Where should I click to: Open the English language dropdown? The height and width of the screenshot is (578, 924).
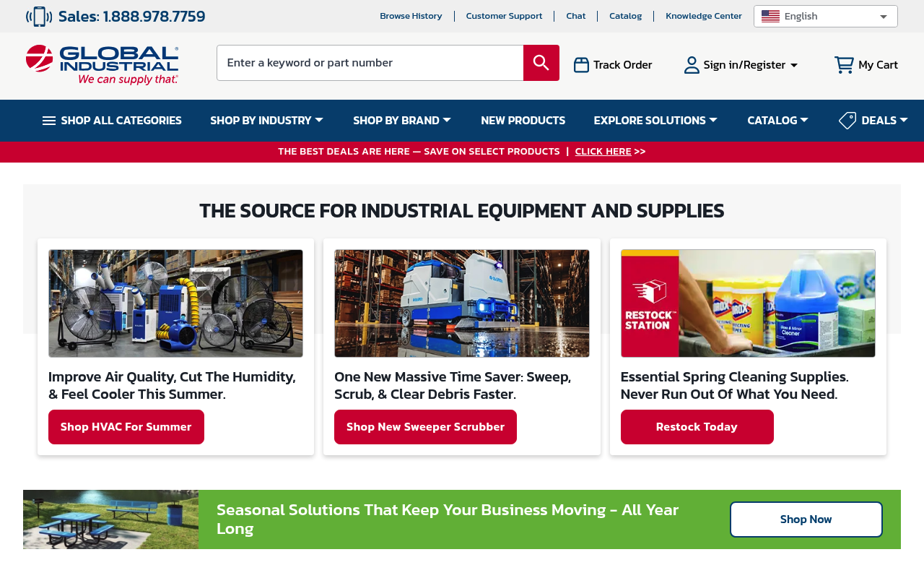(826, 17)
